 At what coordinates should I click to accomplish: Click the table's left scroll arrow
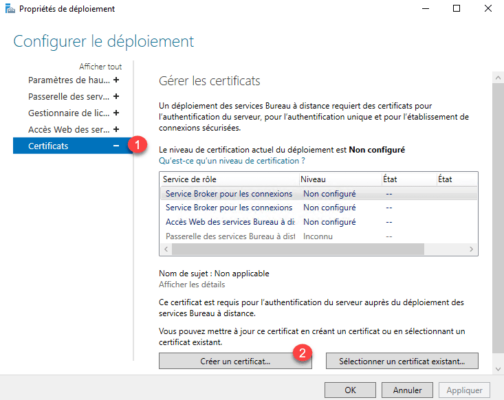click(x=166, y=249)
